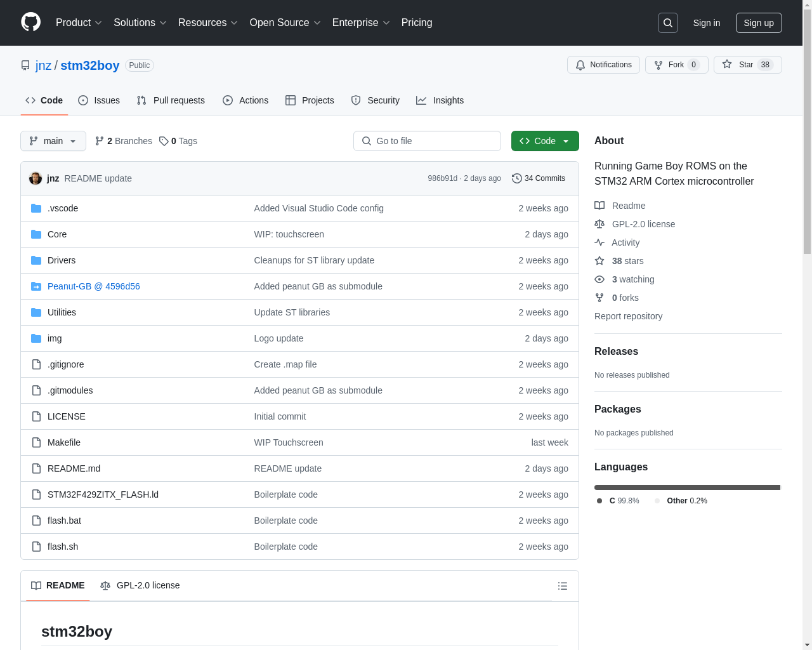Click the Star icon on star button
The height and width of the screenshot is (650, 812).
click(727, 65)
